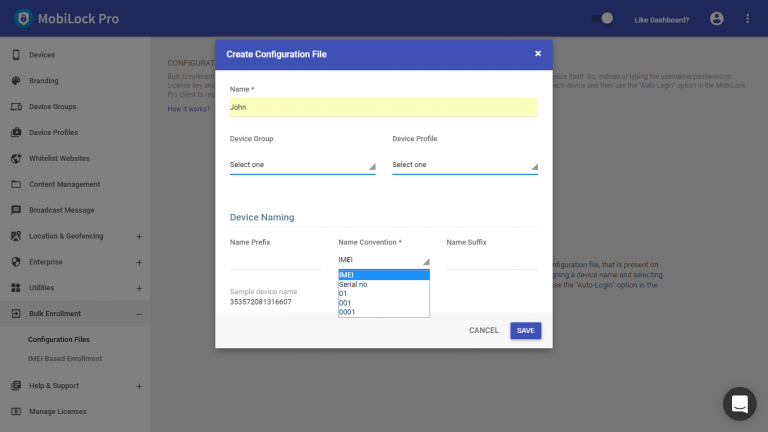Viewport: 768px width, 432px height.
Task: Click the Device Profiles briefcase icon
Action: point(16,132)
